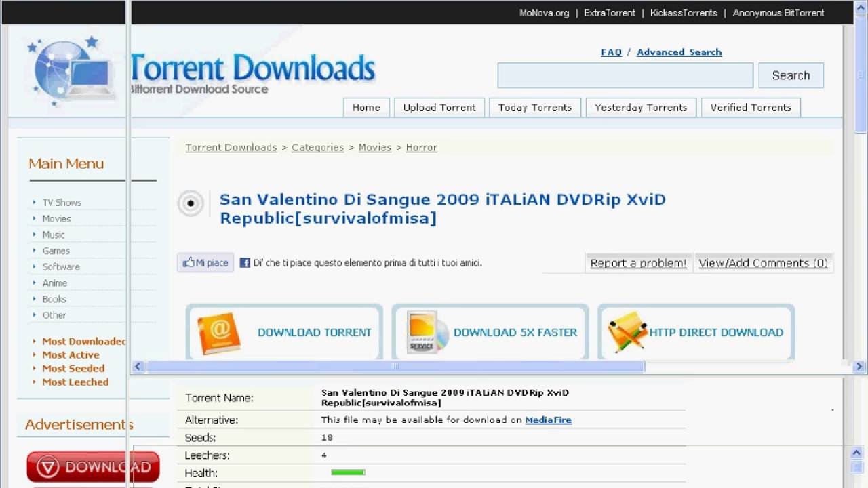Click the Seeds value 18
Image resolution: width=868 pixels, height=488 pixels.
(327, 438)
